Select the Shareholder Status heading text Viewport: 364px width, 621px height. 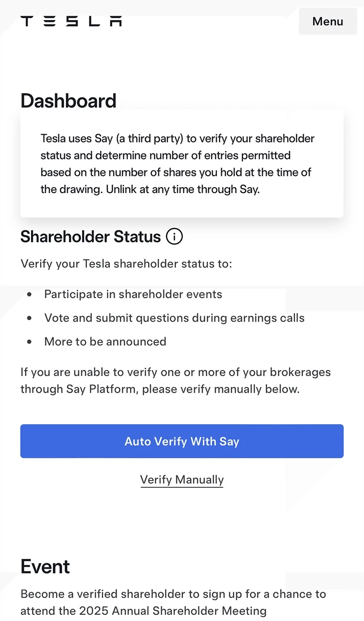91,236
